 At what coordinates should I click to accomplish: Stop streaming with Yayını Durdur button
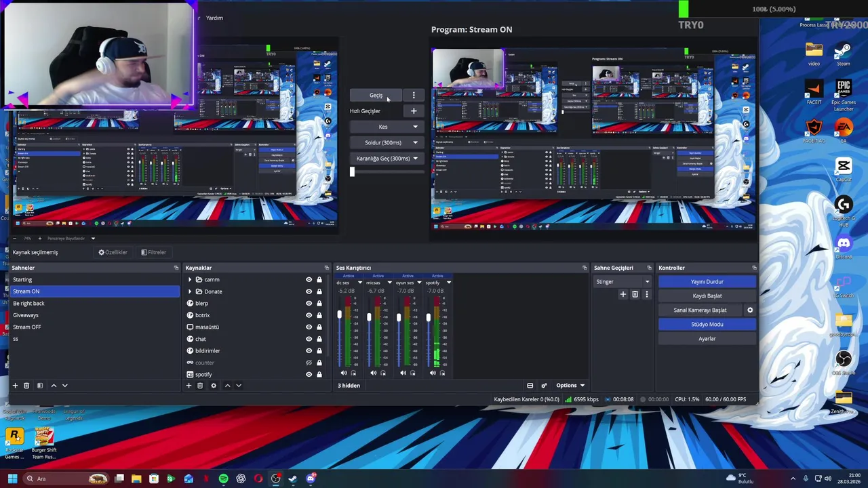[x=707, y=282]
